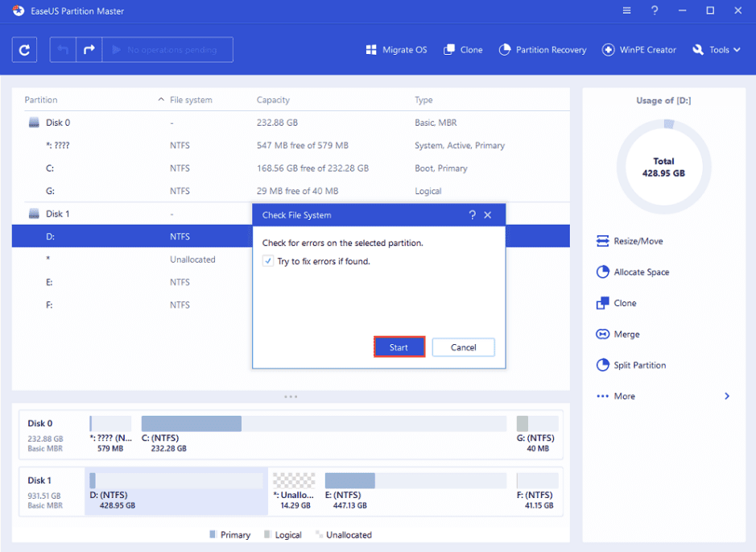The image size is (756, 552).
Task: Click the three-dot pane splitter handle
Action: coord(291,396)
